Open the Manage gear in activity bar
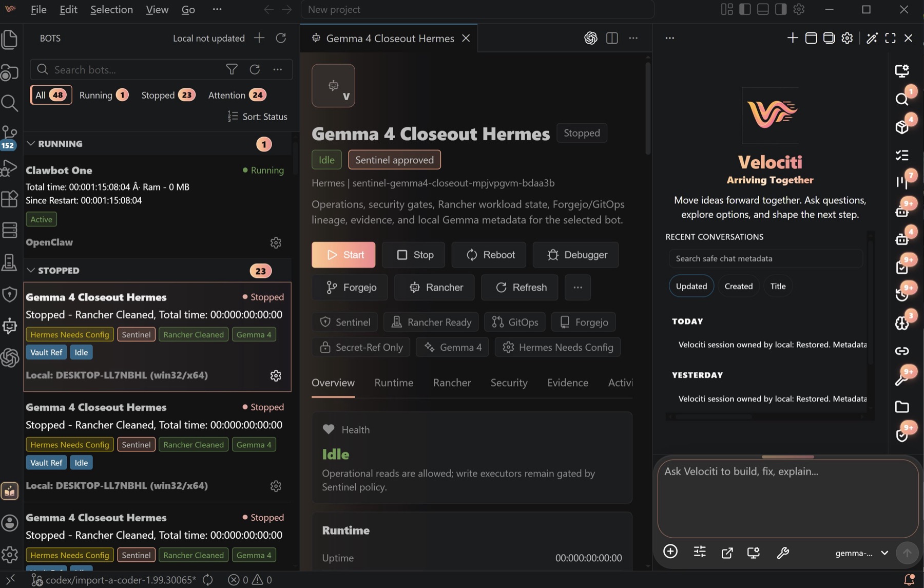The width and height of the screenshot is (924, 588). (10, 554)
